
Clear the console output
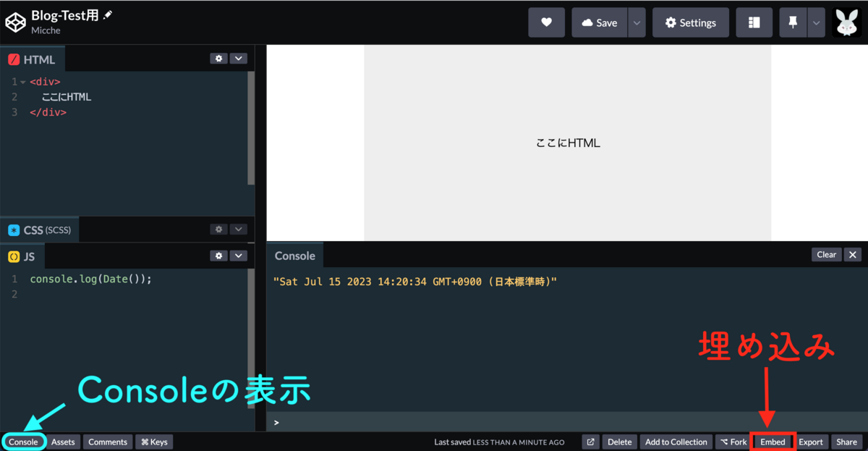click(826, 254)
